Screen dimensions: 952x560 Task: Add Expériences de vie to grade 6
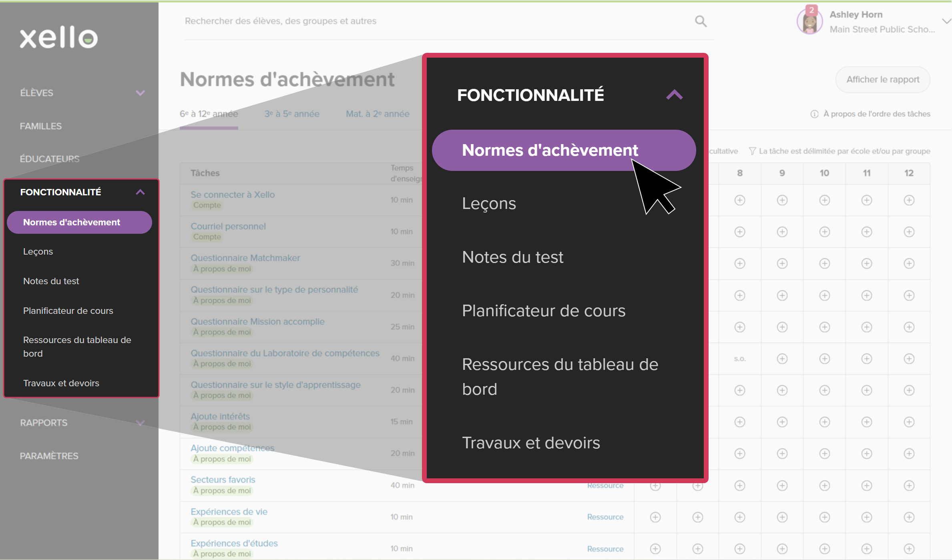655,517
